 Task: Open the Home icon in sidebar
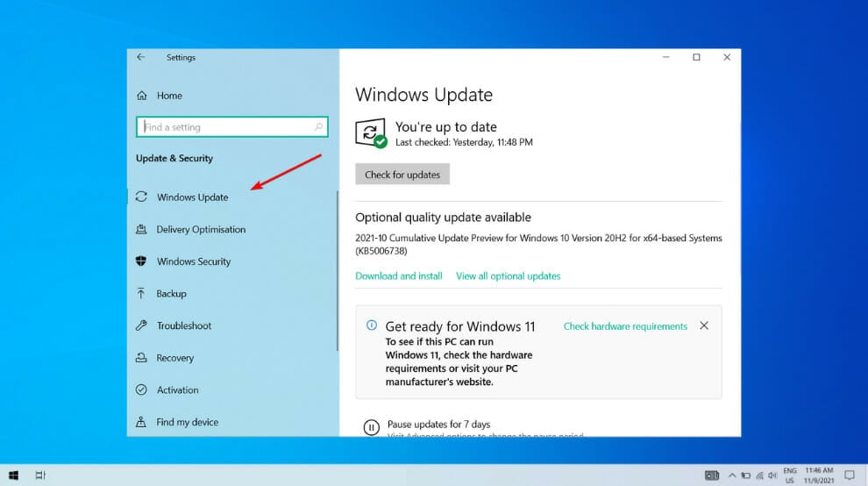pos(142,96)
